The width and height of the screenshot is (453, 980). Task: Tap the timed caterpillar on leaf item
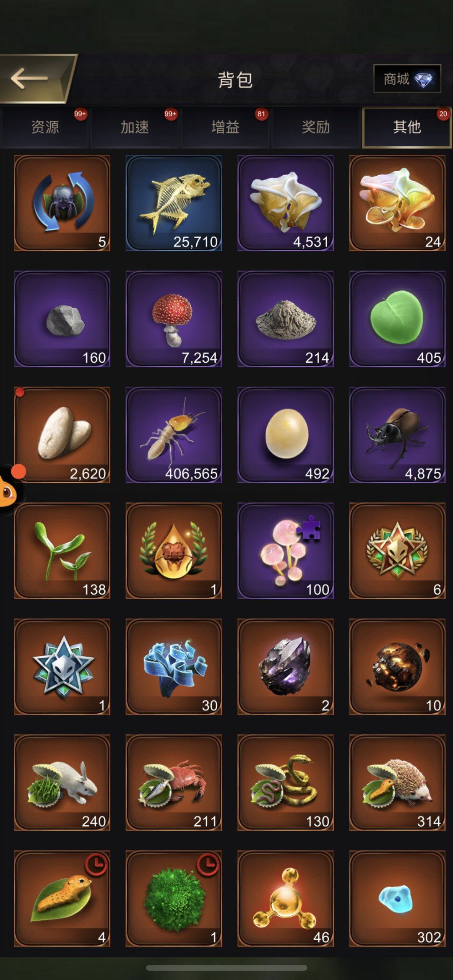[x=62, y=899]
